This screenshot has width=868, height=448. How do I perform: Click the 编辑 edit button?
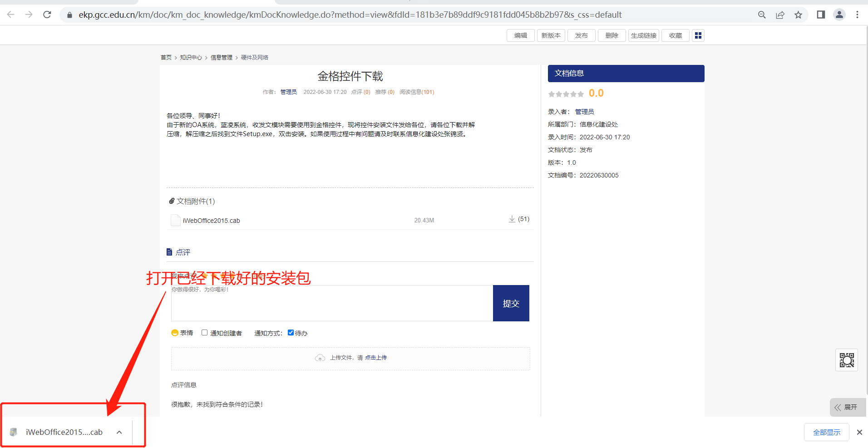[x=520, y=35]
